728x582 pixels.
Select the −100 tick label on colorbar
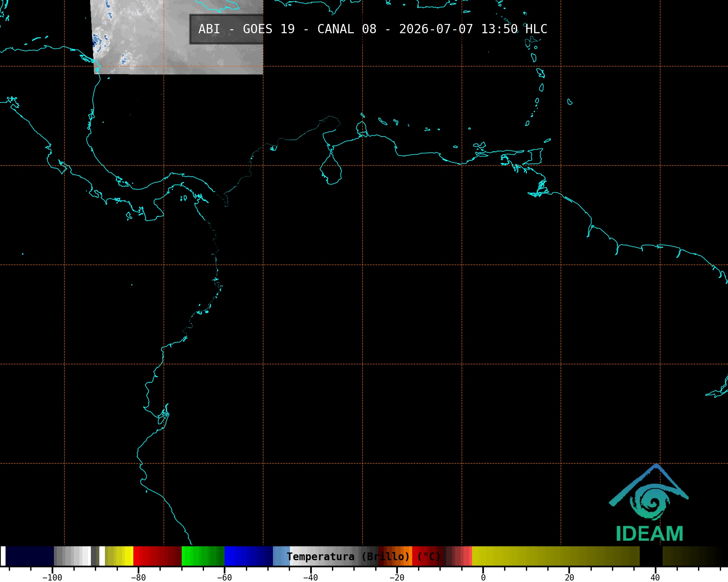pos(52,578)
